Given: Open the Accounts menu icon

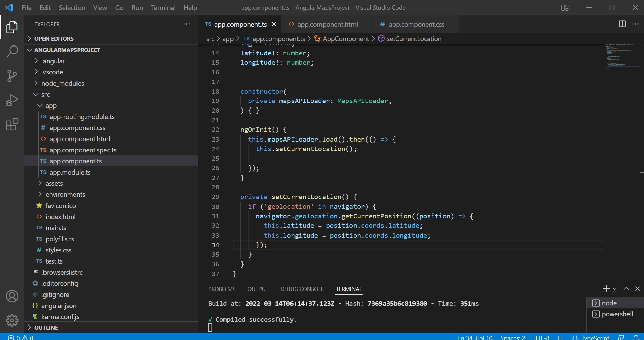Looking at the screenshot, I should [12, 296].
